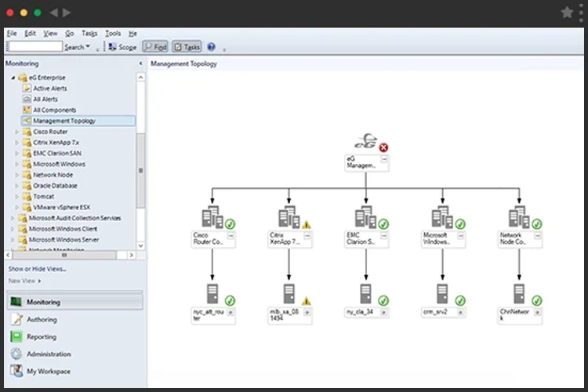This screenshot has width=588, height=392.
Task: Select the Network Node Co.. group icon
Action: tap(519, 217)
